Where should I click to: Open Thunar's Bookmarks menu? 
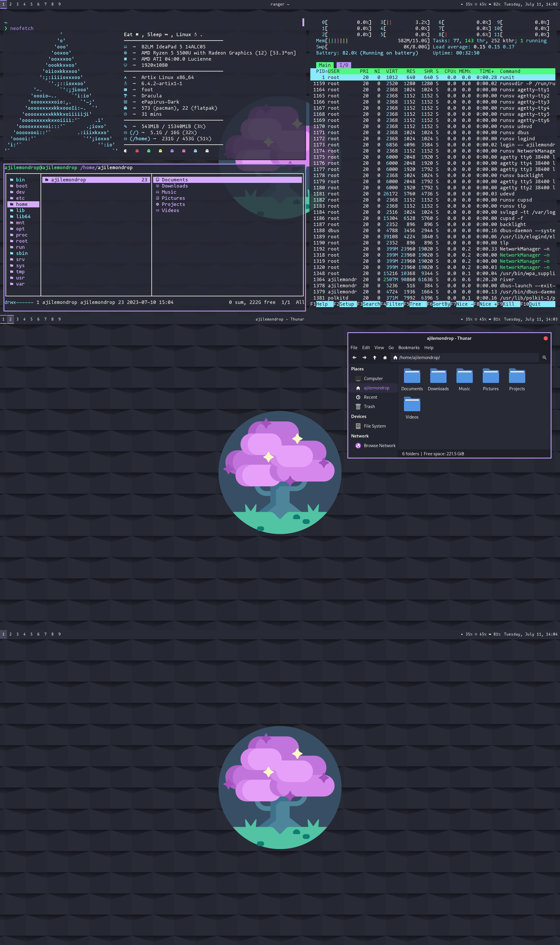(409, 347)
